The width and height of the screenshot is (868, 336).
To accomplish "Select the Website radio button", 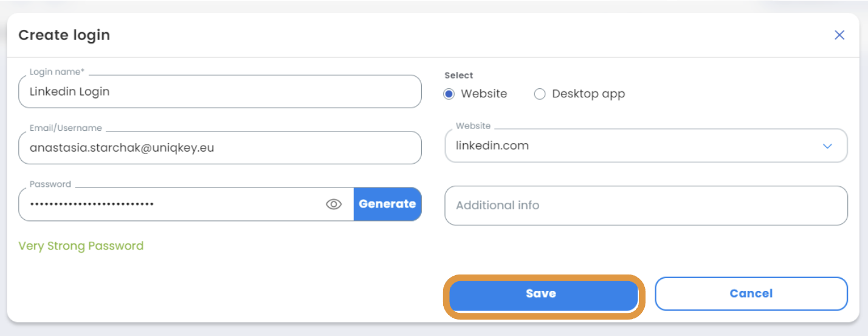I will click(x=449, y=94).
